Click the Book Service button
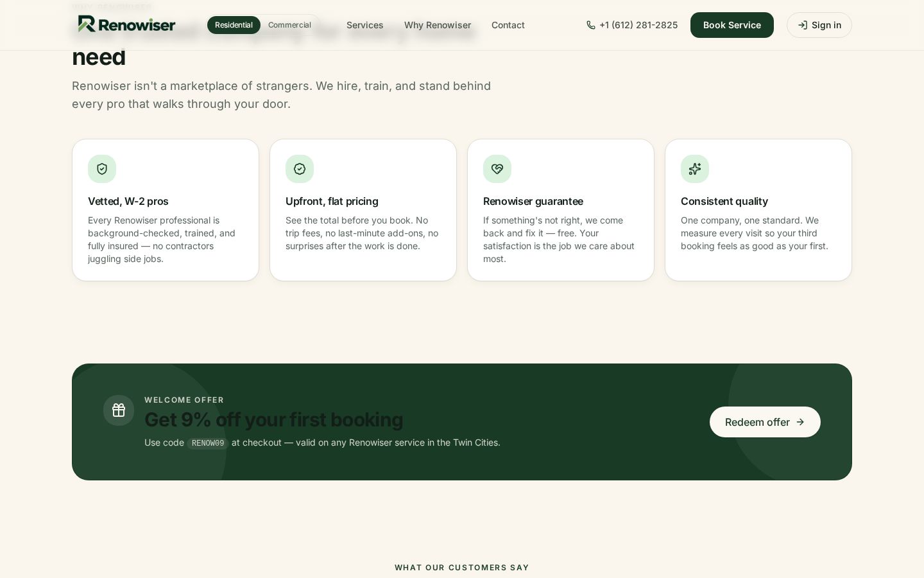 click(732, 25)
